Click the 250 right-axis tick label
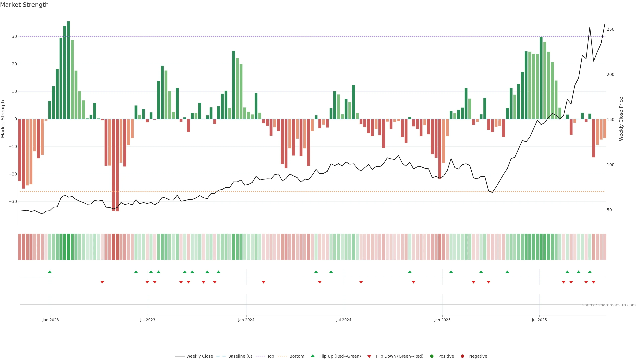The height and width of the screenshot is (362, 644). coord(610,29)
